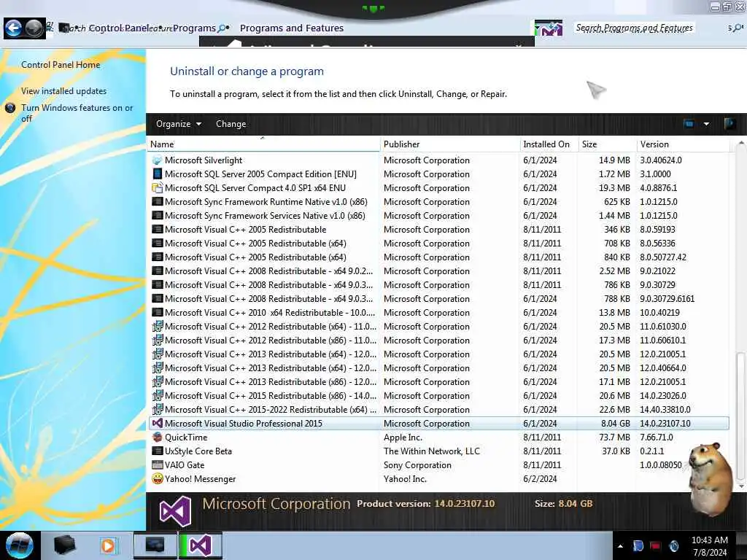Sort by Version column header
747x560 pixels.
click(x=683, y=144)
